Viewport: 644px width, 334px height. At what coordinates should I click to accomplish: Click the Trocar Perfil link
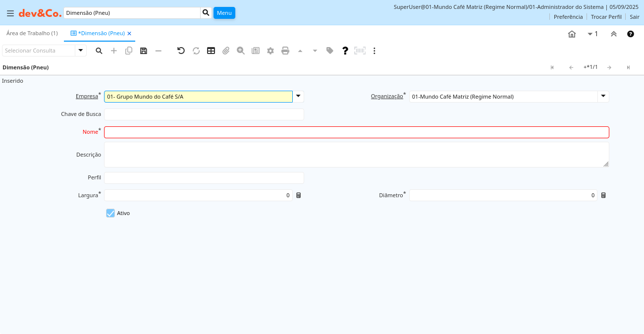tap(606, 17)
